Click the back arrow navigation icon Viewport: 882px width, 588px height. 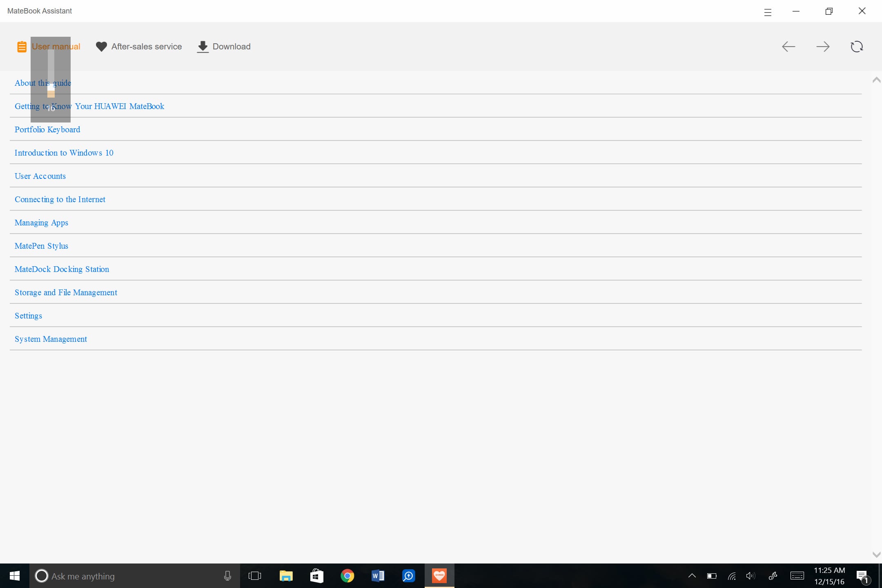[x=788, y=47]
